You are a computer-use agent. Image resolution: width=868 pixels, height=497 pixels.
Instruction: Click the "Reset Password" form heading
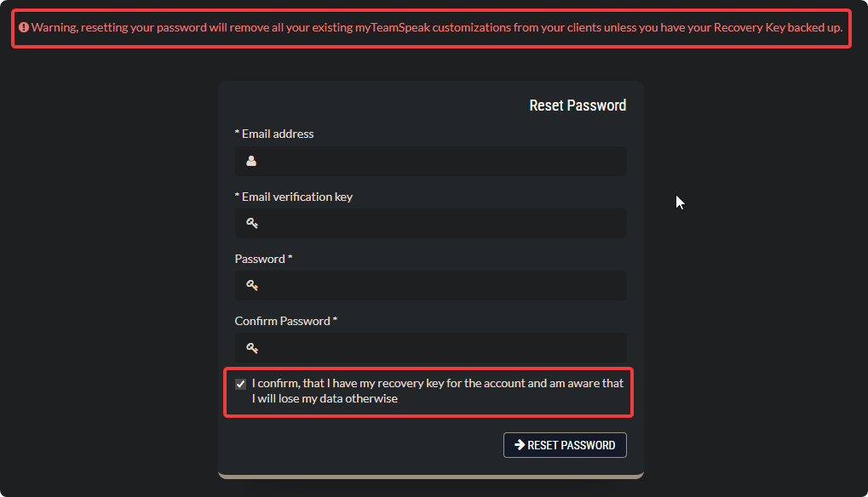(x=578, y=106)
